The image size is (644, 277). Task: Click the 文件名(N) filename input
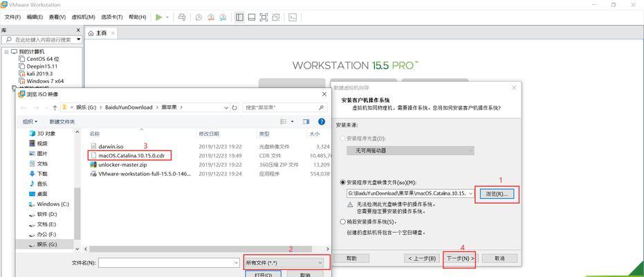(169, 262)
